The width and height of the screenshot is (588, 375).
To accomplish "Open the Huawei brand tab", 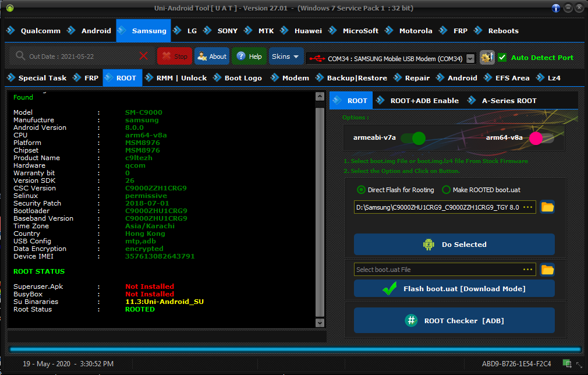I will 301,31.
